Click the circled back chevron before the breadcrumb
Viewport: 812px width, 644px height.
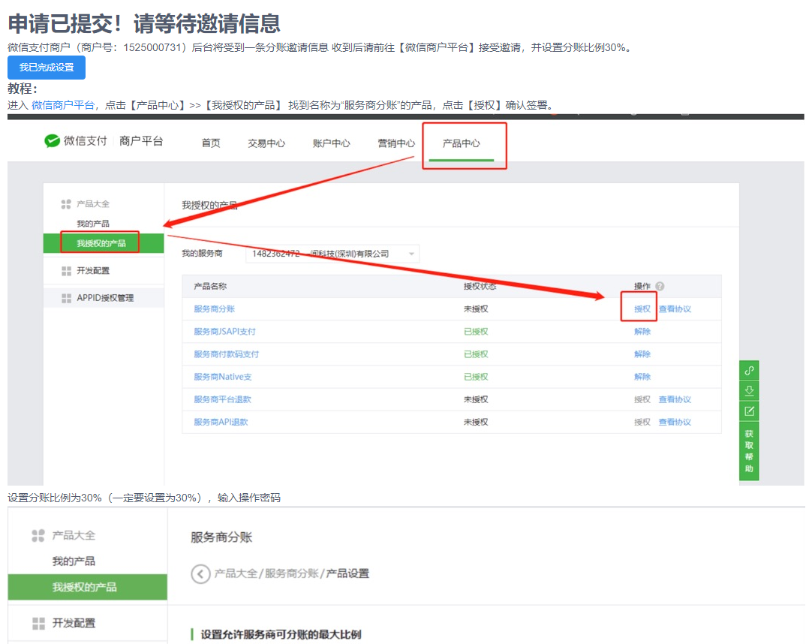[200, 573]
